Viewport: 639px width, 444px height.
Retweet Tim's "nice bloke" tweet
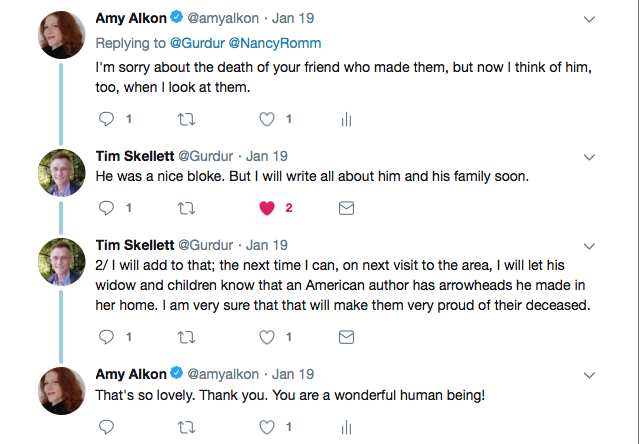pyautogui.click(x=187, y=208)
